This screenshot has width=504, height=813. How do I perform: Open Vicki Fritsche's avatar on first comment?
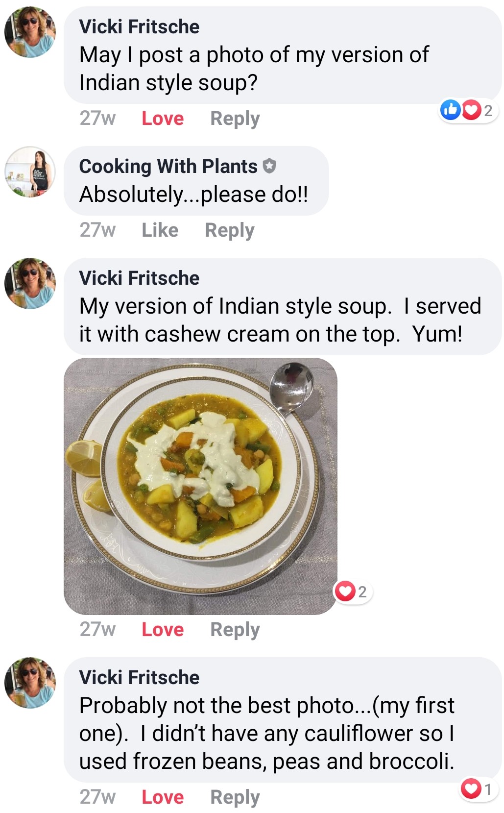click(x=30, y=32)
